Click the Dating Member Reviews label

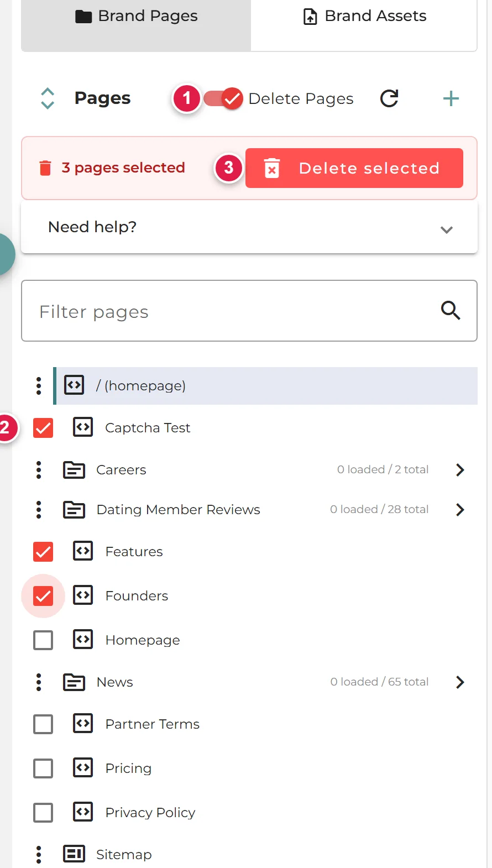point(178,510)
